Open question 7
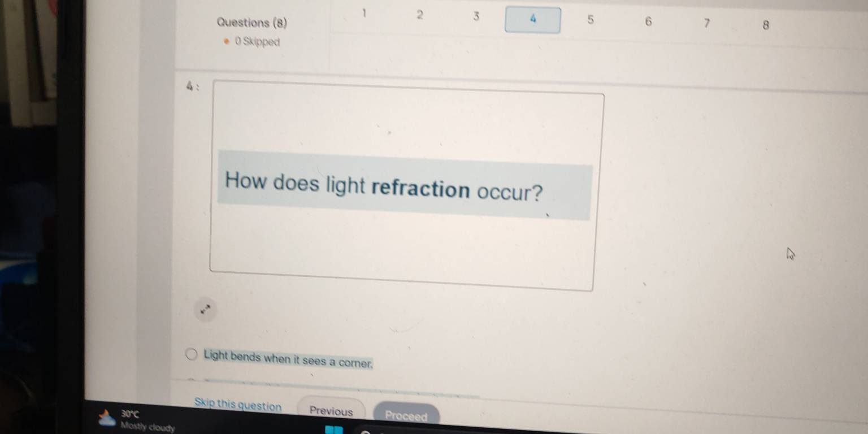The width and height of the screenshot is (868, 434). [x=706, y=24]
